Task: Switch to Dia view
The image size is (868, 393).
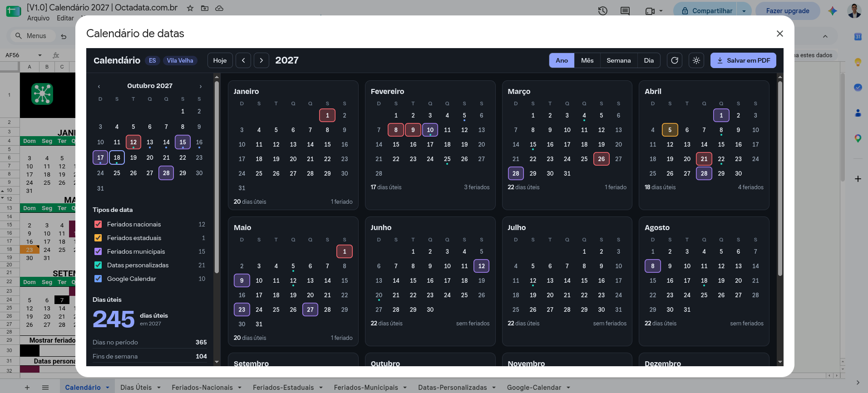Action: pyautogui.click(x=649, y=60)
